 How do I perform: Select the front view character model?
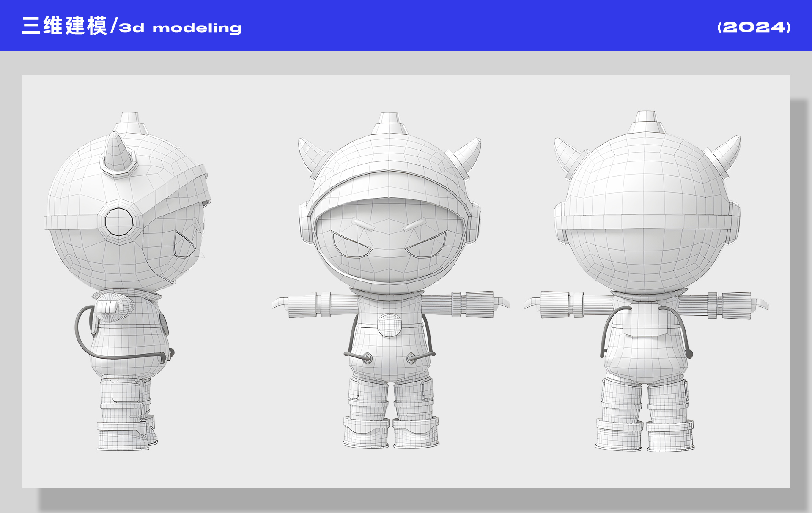[x=391, y=281]
